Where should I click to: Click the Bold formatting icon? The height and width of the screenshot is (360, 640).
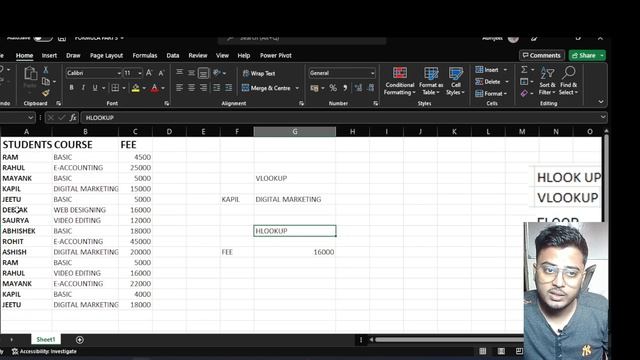click(x=71, y=88)
